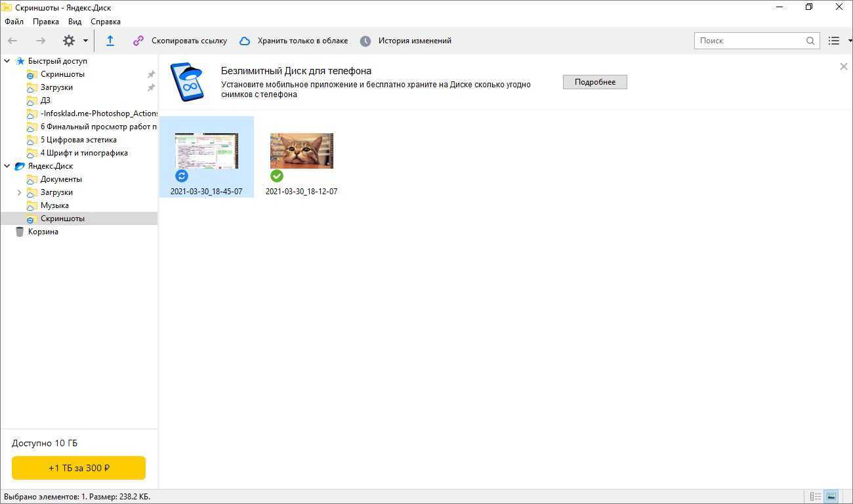This screenshot has width=853, height=504.
Task: Click the upload file arrow icon
Action: point(110,41)
